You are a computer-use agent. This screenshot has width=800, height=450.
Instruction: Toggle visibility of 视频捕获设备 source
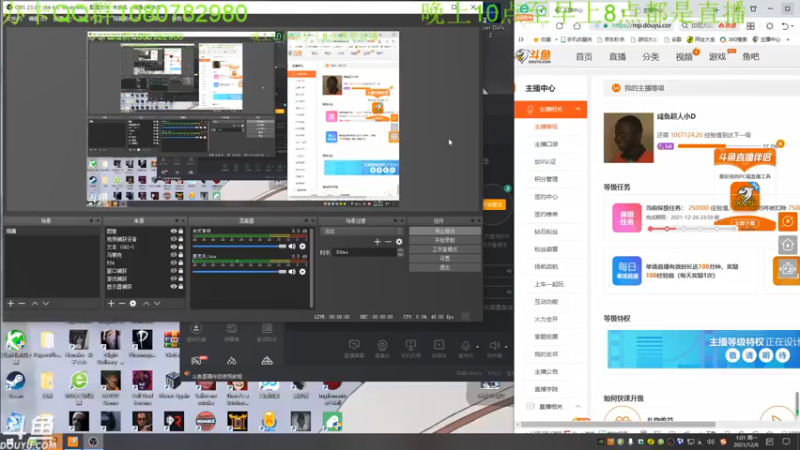tap(173, 239)
